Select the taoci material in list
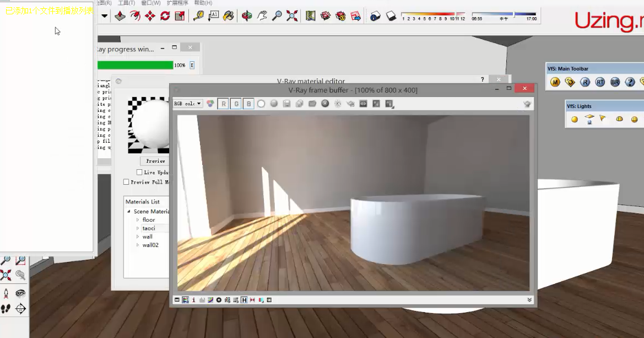Image resolution: width=644 pixels, height=338 pixels. (149, 228)
